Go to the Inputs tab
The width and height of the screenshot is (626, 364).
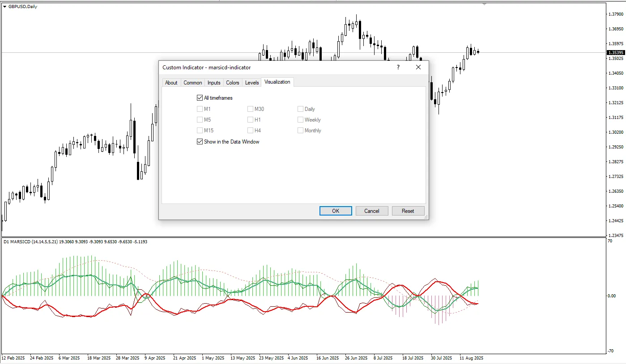(x=214, y=83)
